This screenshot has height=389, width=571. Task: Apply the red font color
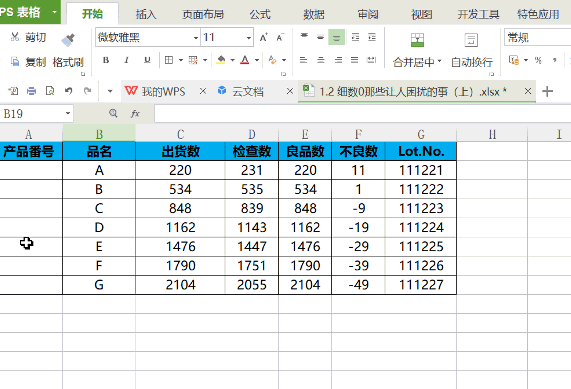click(x=245, y=60)
